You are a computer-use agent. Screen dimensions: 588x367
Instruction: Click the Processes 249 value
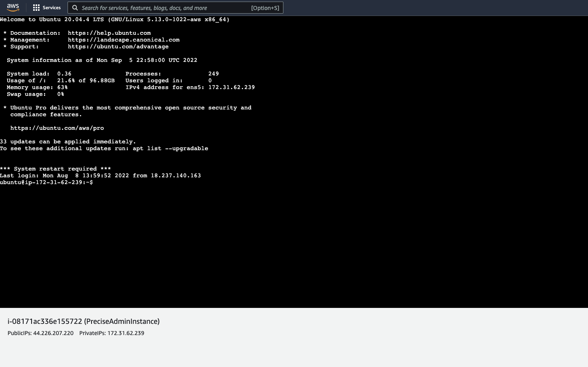tap(213, 74)
